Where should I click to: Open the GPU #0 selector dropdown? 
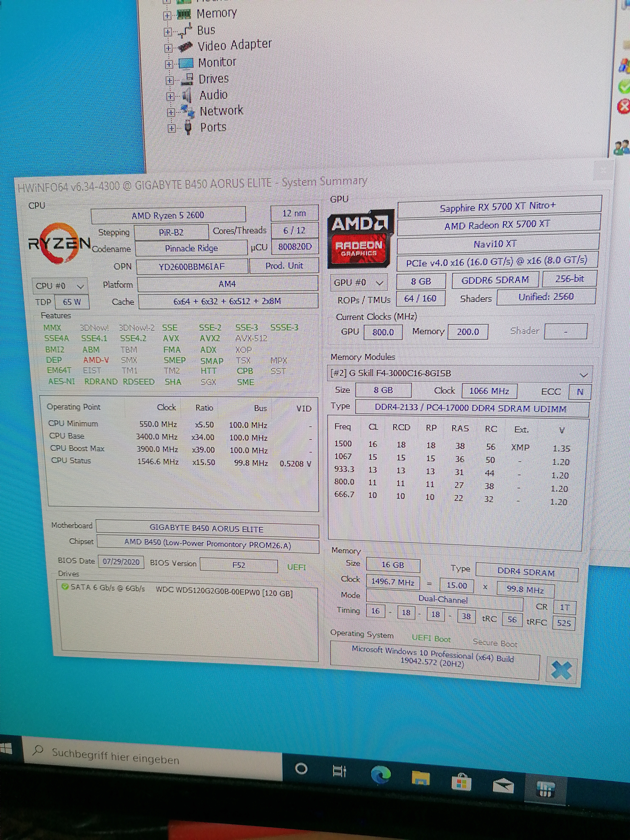click(358, 282)
